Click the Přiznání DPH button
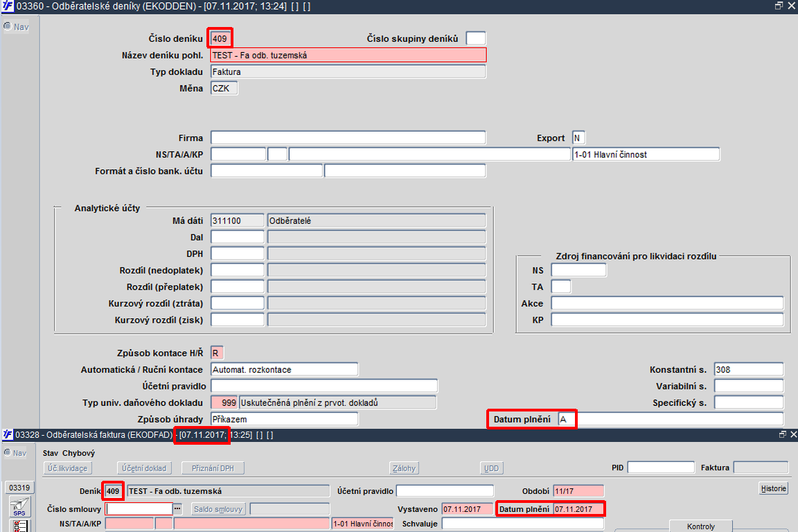Viewport: 798px width, 532px height. (x=213, y=468)
